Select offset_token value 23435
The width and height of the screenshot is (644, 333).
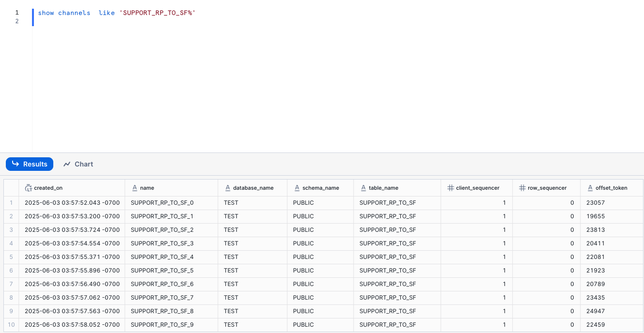tap(612, 298)
